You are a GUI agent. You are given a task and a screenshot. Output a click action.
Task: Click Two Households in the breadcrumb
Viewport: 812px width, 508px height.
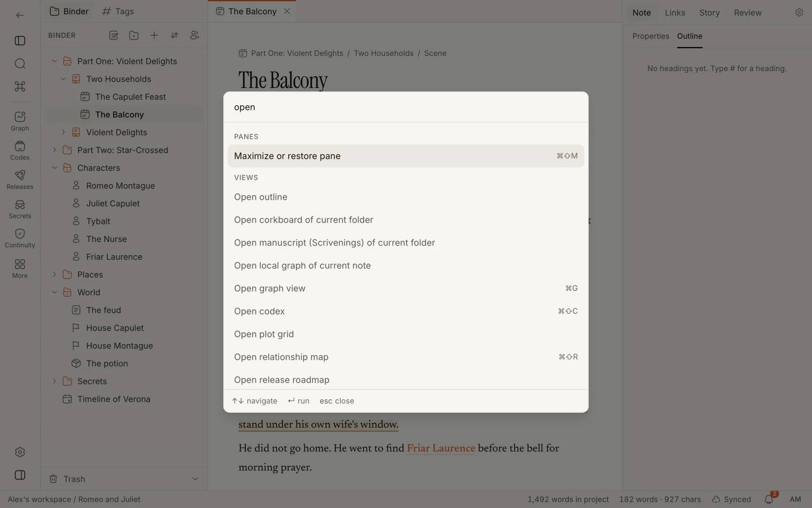tap(384, 53)
